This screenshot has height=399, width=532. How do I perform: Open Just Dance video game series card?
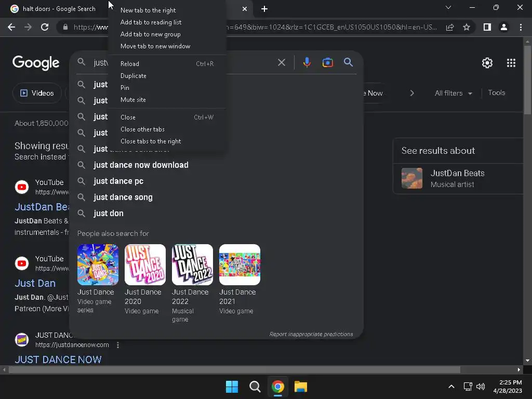pos(98,279)
